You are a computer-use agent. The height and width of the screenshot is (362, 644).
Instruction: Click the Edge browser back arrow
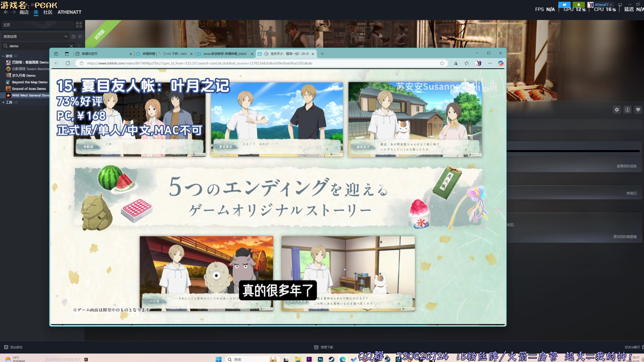[x=57, y=63]
